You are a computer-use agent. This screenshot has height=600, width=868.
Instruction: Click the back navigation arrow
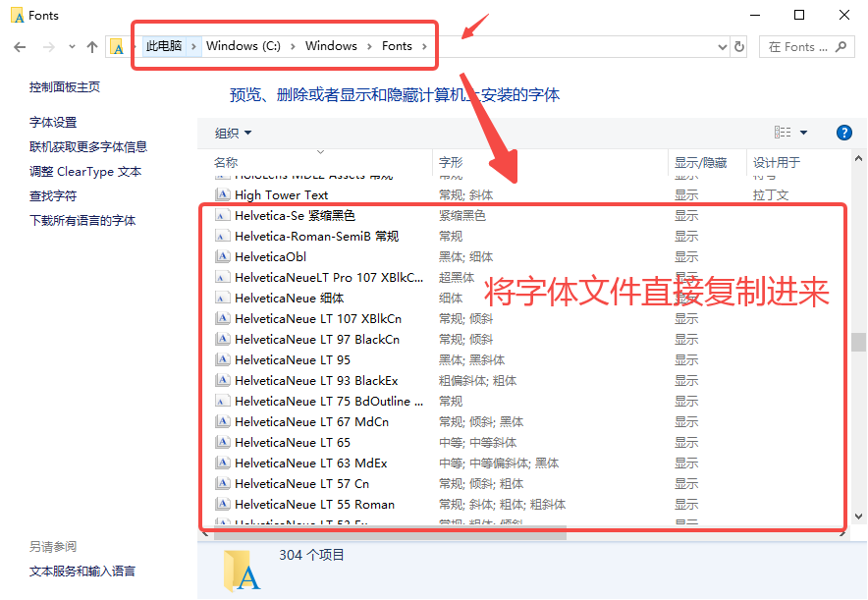tap(20, 45)
